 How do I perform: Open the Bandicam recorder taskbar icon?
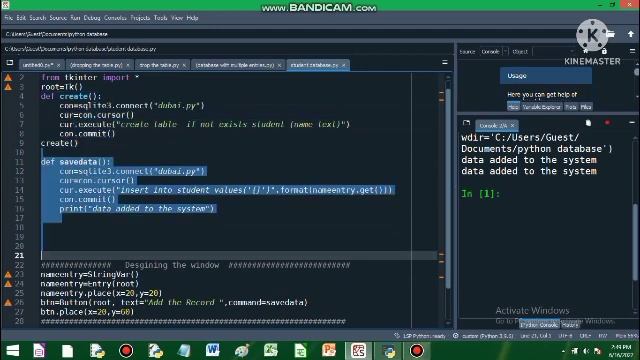click(416, 351)
